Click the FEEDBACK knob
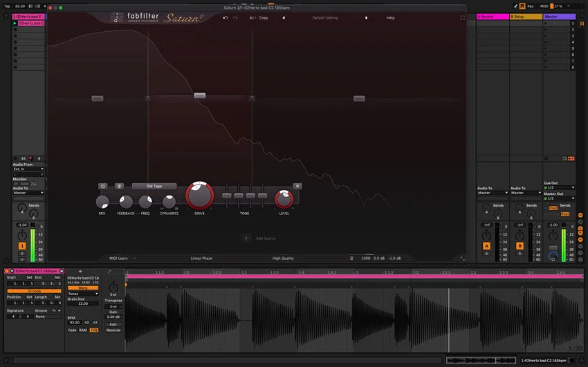Viewport: 588px width, 367px height. 126,202
